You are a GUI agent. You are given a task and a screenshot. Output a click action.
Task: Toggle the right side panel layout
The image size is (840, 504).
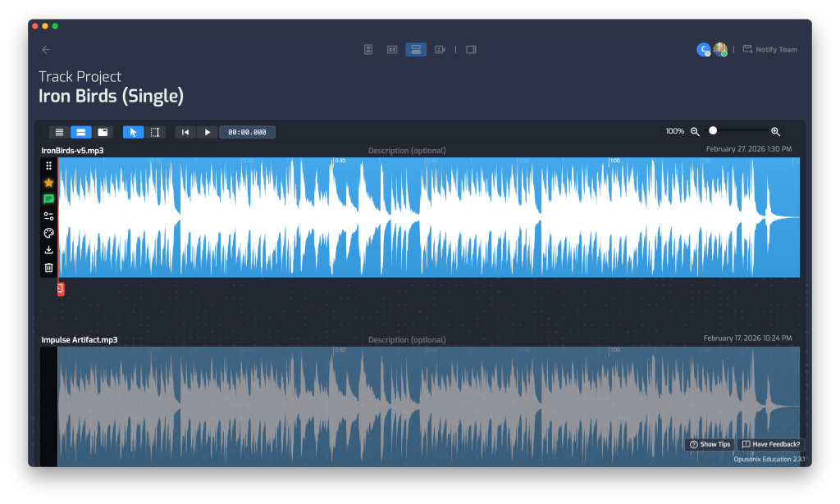471,49
